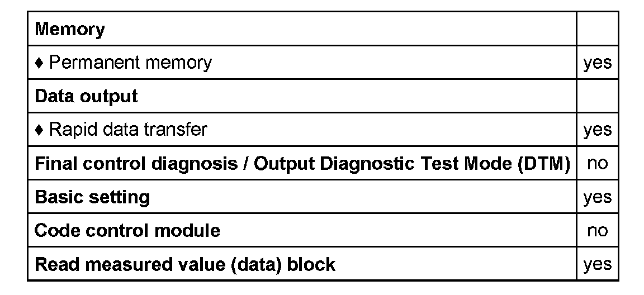Click the no value for Final control diagnosis
Image resolution: width=644 pixels, height=295 pixels.
coord(597,163)
